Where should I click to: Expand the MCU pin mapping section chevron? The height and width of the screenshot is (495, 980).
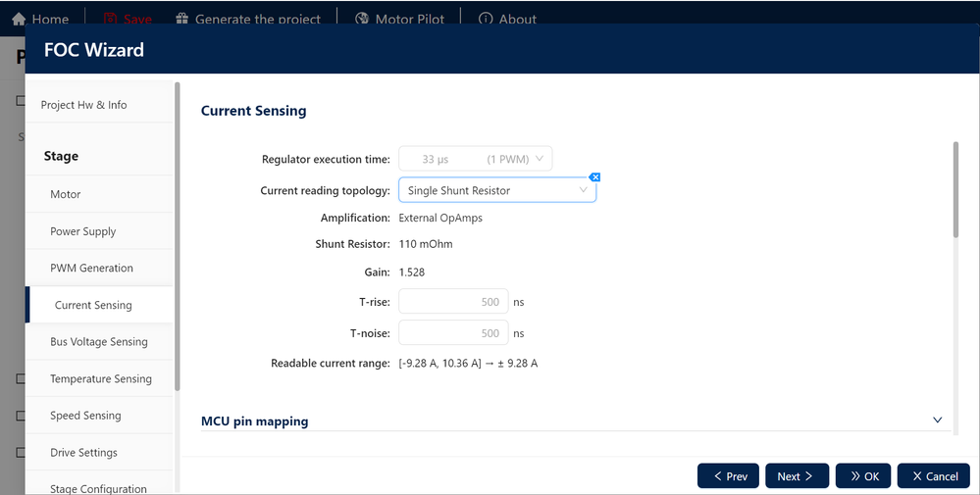tap(937, 421)
